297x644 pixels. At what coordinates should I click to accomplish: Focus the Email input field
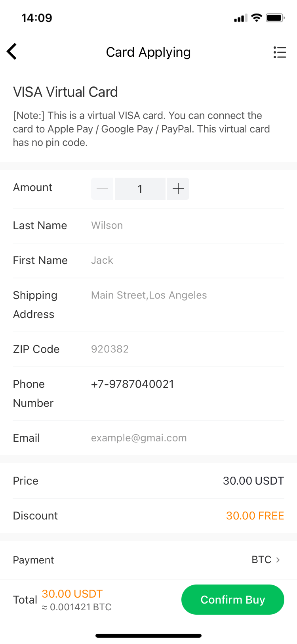[186, 438]
